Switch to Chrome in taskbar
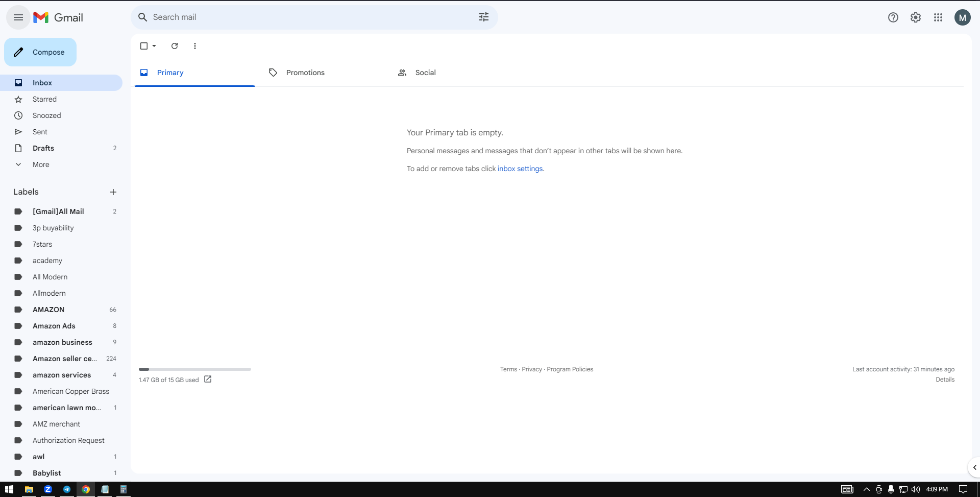 pos(86,489)
